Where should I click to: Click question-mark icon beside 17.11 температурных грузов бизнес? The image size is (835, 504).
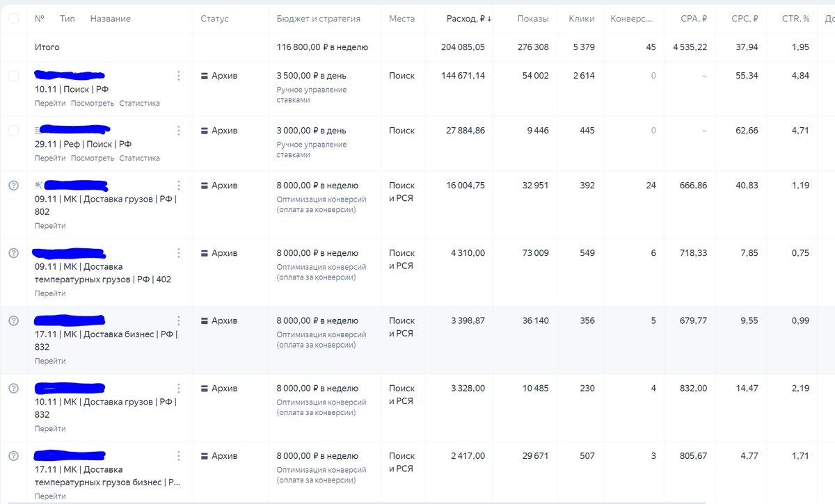(13, 456)
